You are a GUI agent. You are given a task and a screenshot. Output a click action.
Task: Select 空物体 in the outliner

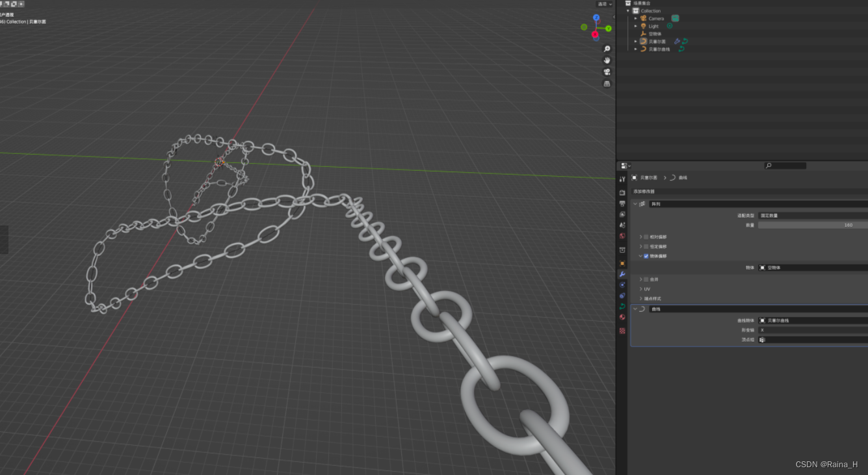(655, 34)
